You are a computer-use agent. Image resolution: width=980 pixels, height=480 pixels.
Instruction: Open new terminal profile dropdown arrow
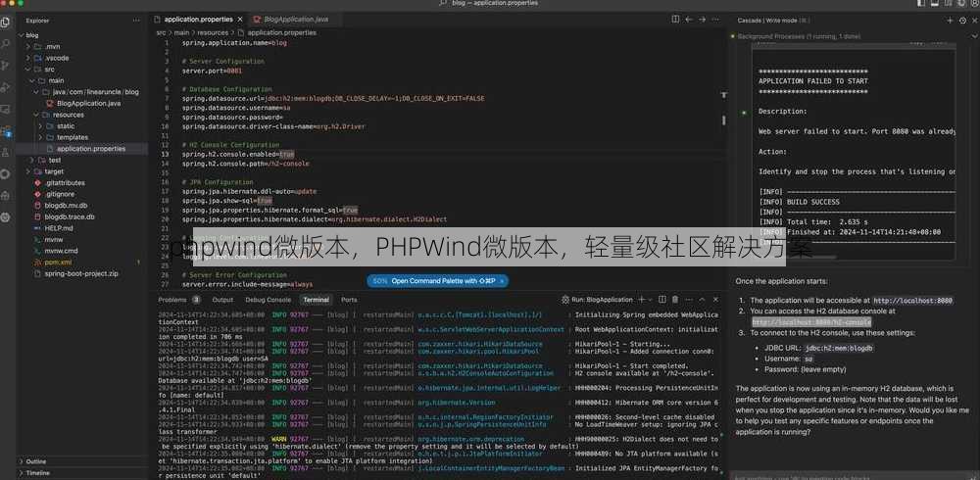click(x=651, y=300)
